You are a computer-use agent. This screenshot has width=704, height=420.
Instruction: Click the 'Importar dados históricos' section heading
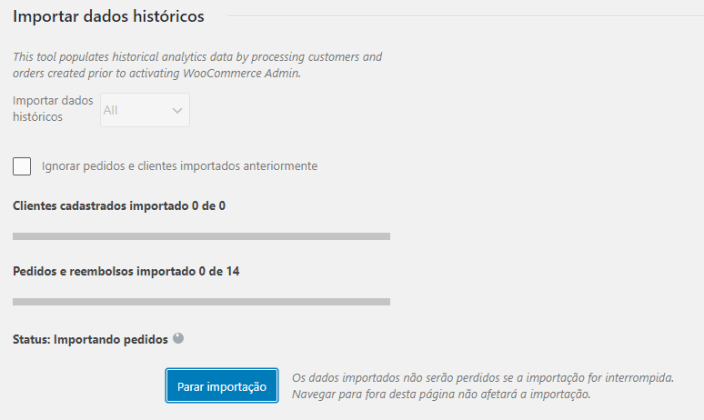(109, 16)
